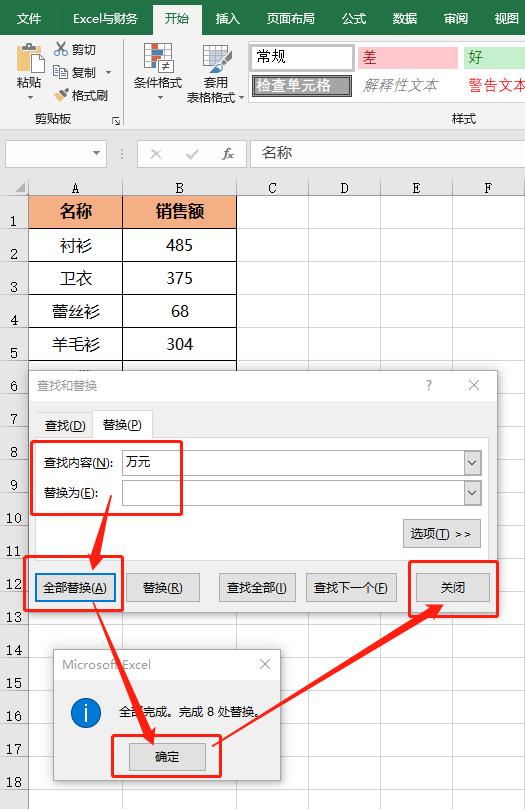Open clipboard pane launcher icon
Image resolution: width=525 pixels, height=809 pixels.
click(116, 121)
